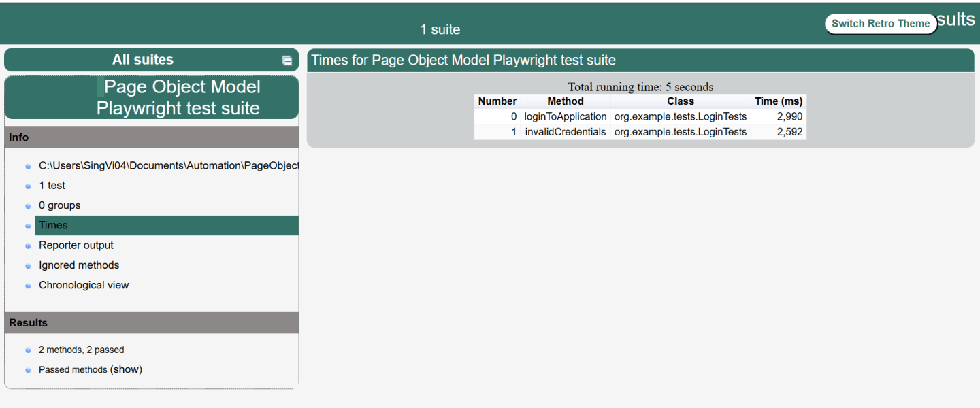Screen dimensions: 980x408
Task: Click the bullet icon next to Times
Action: pos(28,225)
